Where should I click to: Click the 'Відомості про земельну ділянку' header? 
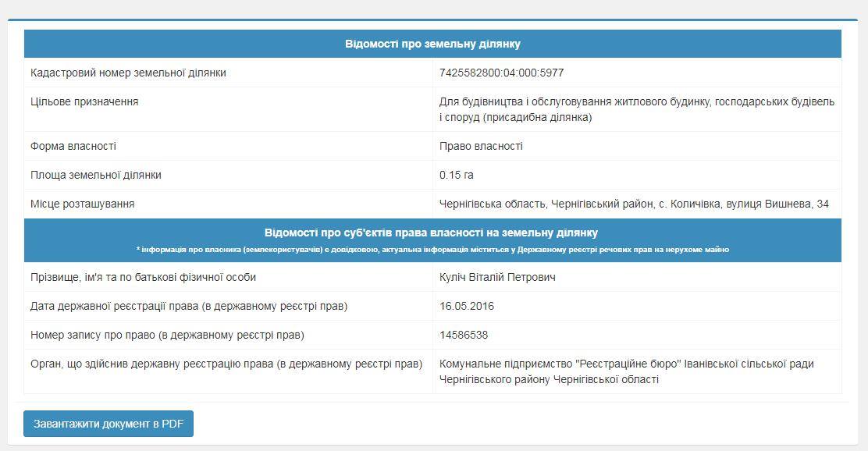pos(432,44)
